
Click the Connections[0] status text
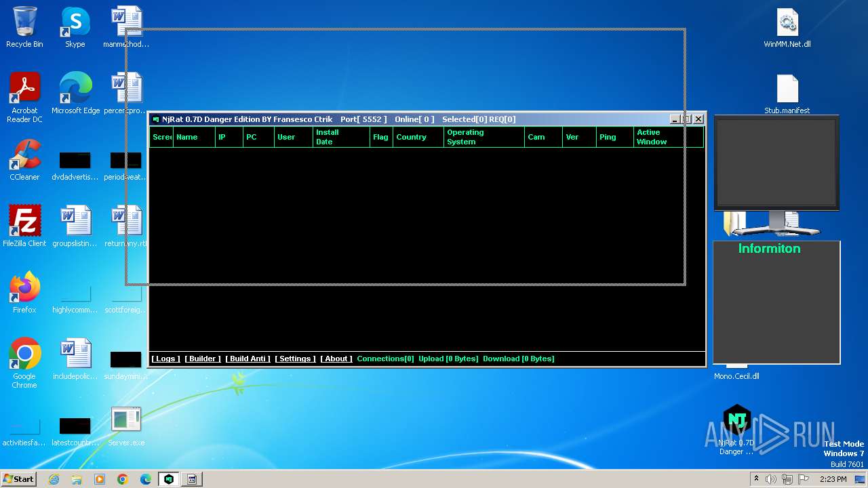coord(385,359)
